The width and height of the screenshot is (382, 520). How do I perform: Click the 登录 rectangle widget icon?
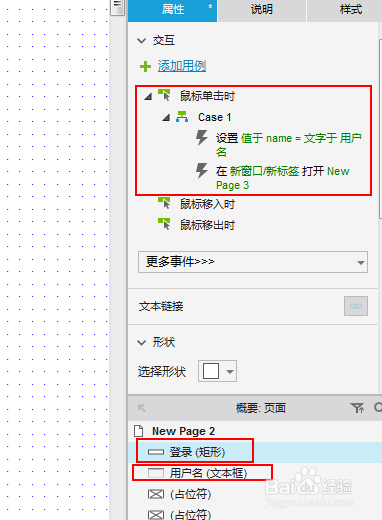156,452
